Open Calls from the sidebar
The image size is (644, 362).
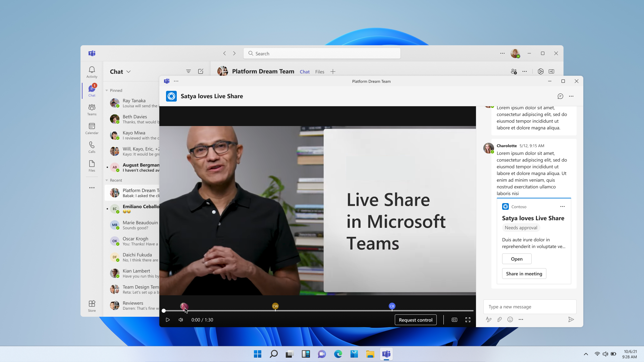point(92,147)
